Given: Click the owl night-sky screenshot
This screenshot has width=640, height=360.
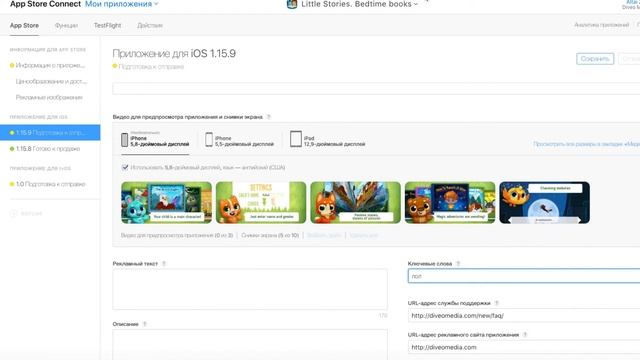Looking at the screenshot, I should pyautogui.click(x=544, y=202).
